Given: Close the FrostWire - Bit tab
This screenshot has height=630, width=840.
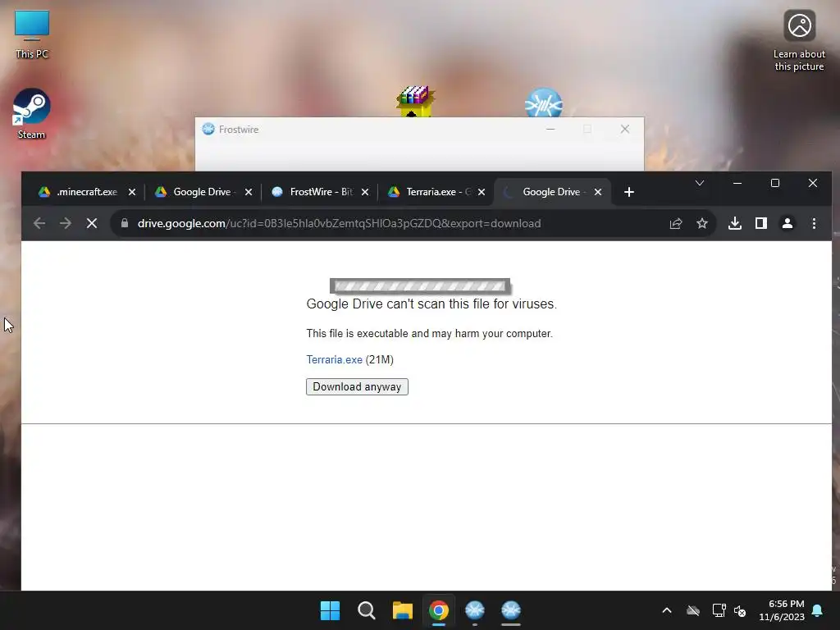Looking at the screenshot, I should (365, 192).
